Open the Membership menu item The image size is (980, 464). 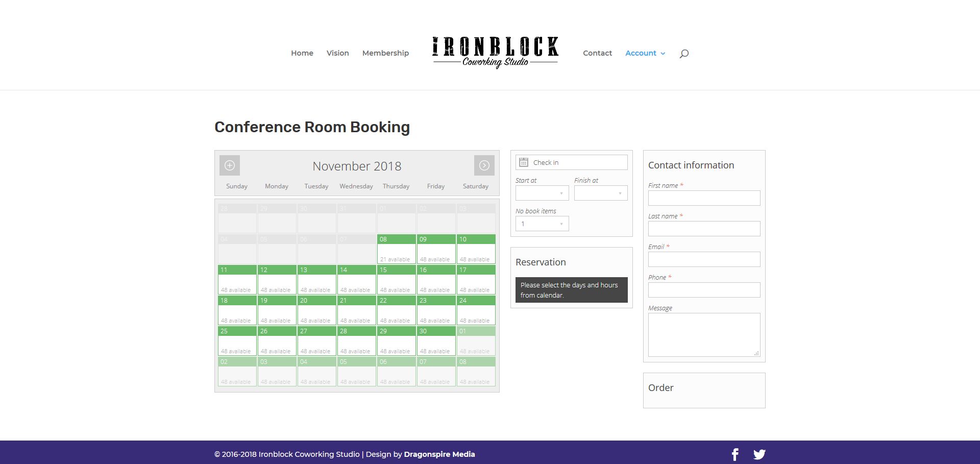pos(385,53)
